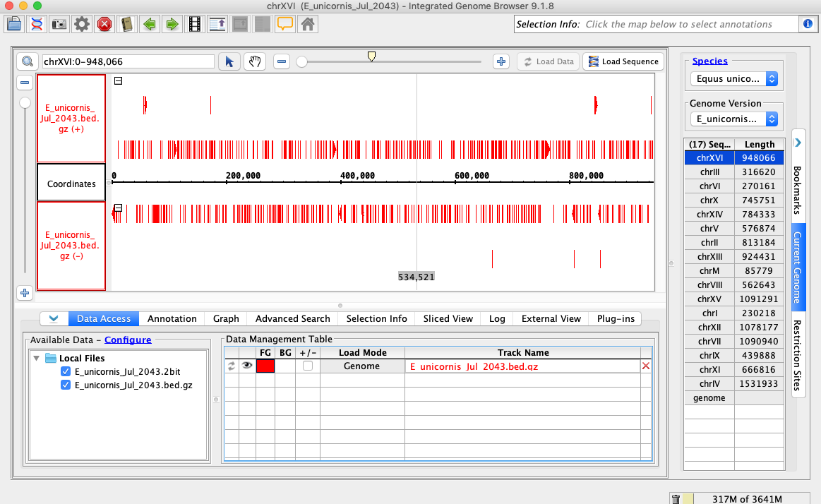Image resolution: width=821 pixels, height=504 pixels.
Task: Return home via house icon
Action: click(308, 24)
